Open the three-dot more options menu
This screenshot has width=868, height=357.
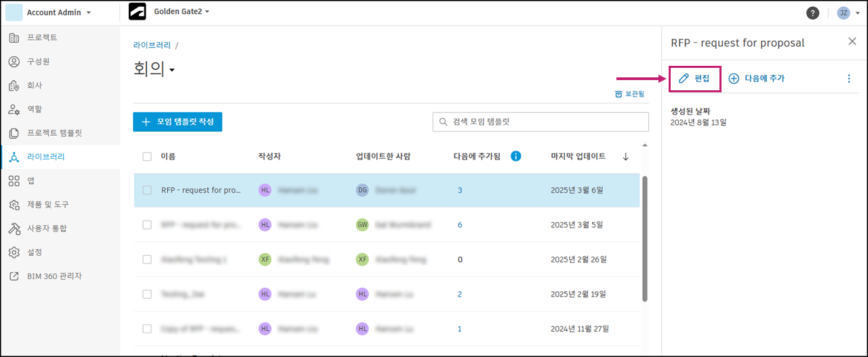click(x=848, y=79)
